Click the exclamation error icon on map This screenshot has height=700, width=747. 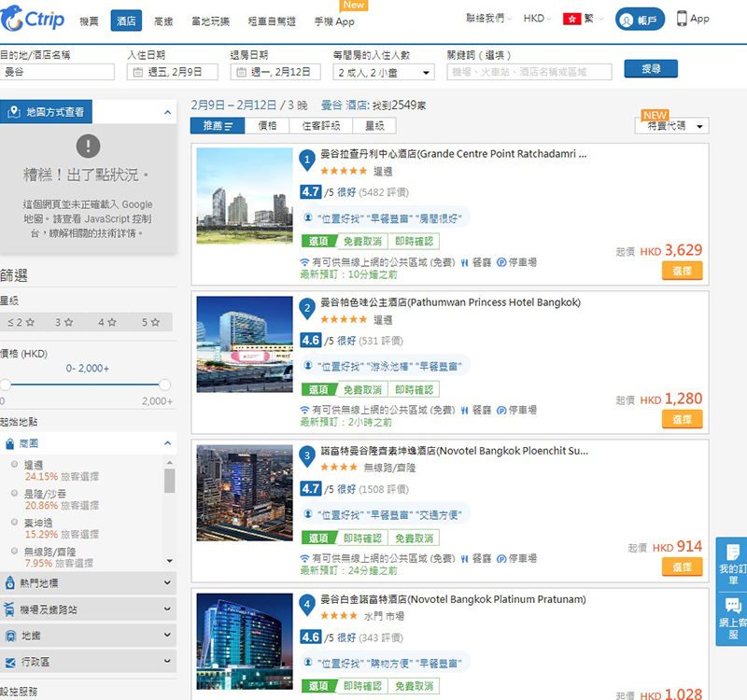pos(88,146)
